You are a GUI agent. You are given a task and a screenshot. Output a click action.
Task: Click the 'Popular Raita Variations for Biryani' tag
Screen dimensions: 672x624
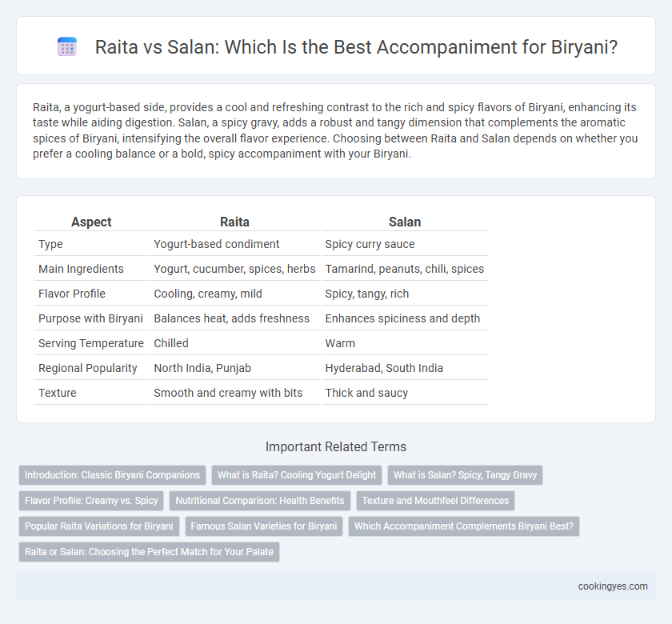[99, 526]
